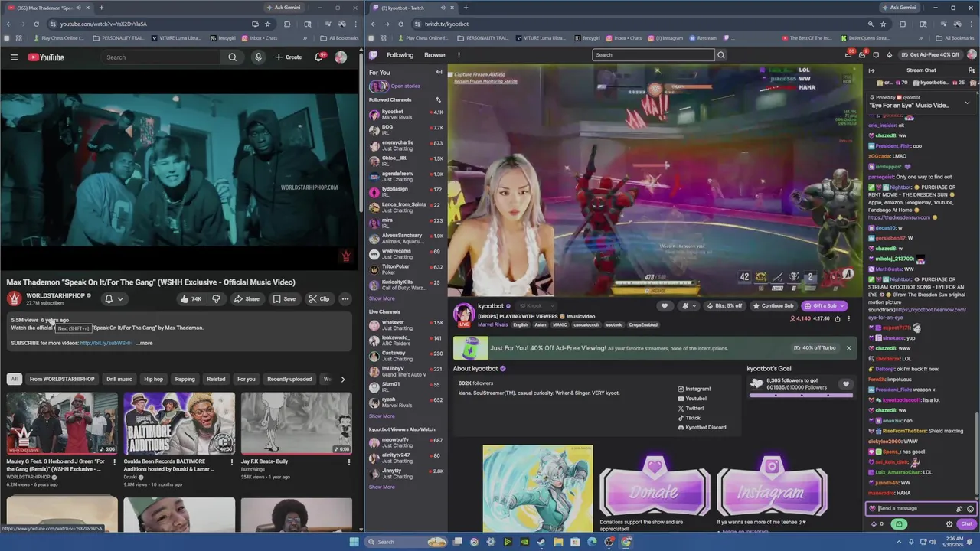Dislike the Max Thademon video
Viewport: 980px width, 551px height.
[216, 299]
